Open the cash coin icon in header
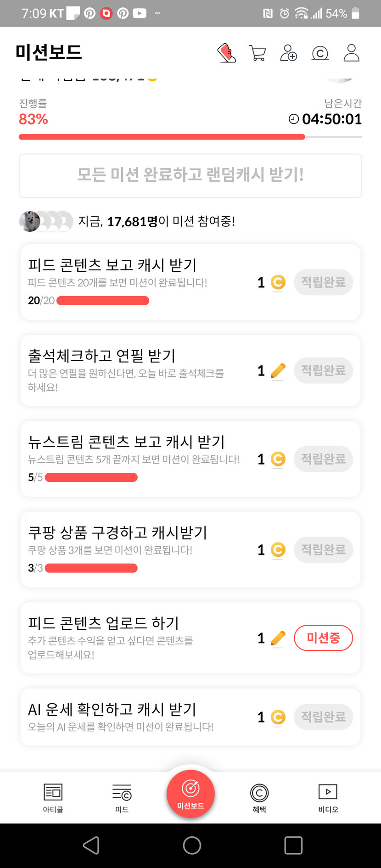 click(320, 53)
